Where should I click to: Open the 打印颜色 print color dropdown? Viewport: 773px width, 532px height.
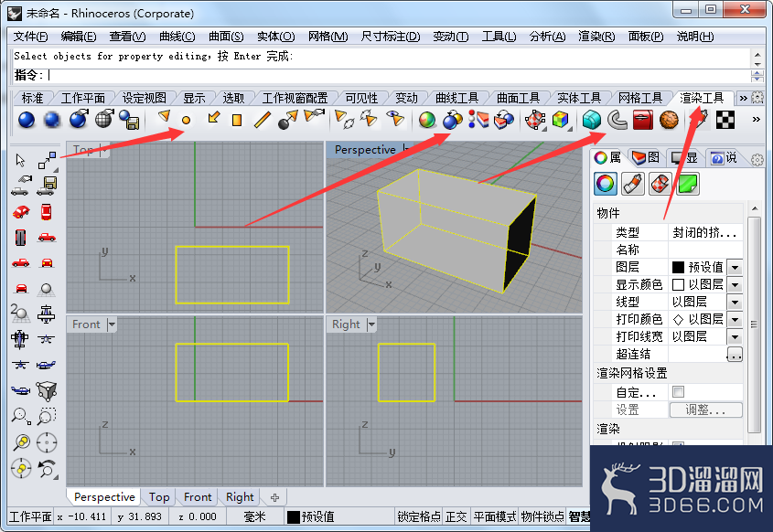735,320
